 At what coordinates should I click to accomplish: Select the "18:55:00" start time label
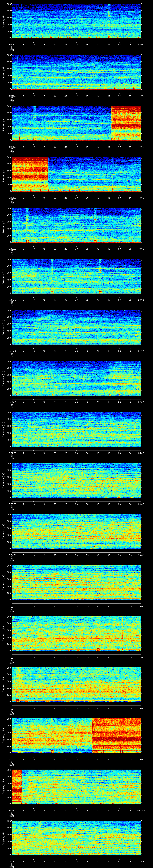click(x=12, y=606)
